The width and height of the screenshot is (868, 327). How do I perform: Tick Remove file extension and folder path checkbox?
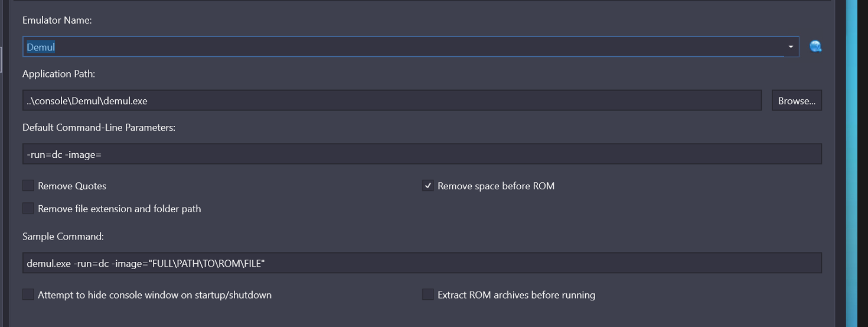click(28, 208)
